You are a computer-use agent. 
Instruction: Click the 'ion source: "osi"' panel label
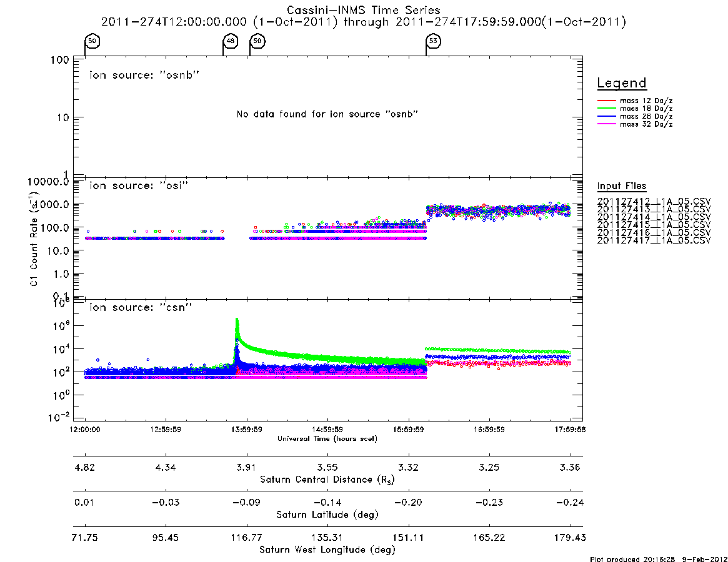tap(139, 185)
